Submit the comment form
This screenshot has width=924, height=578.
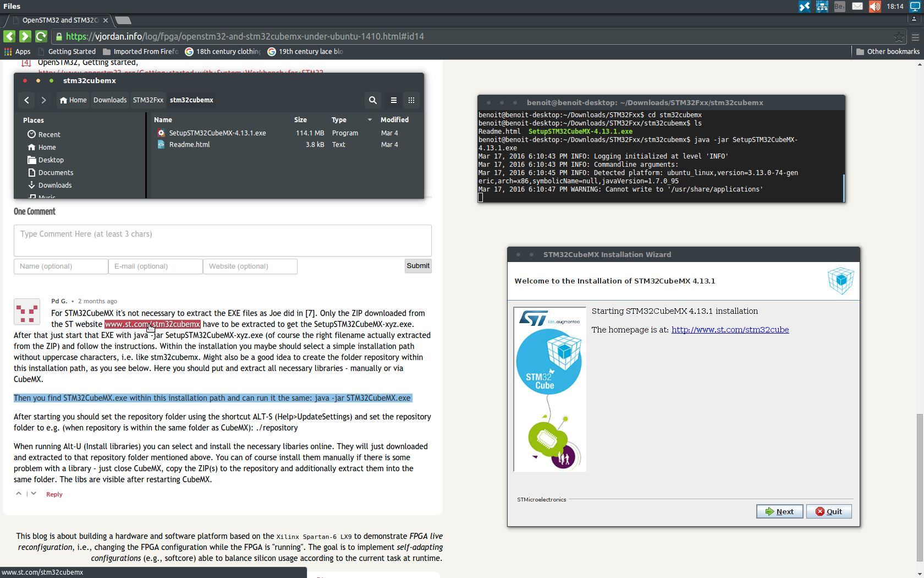tap(418, 266)
